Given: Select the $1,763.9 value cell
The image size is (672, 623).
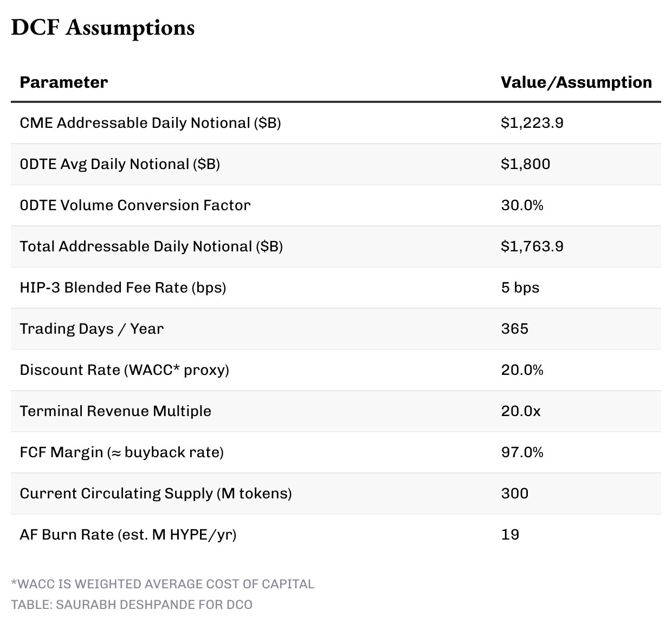Looking at the screenshot, I should pos(532,246).
